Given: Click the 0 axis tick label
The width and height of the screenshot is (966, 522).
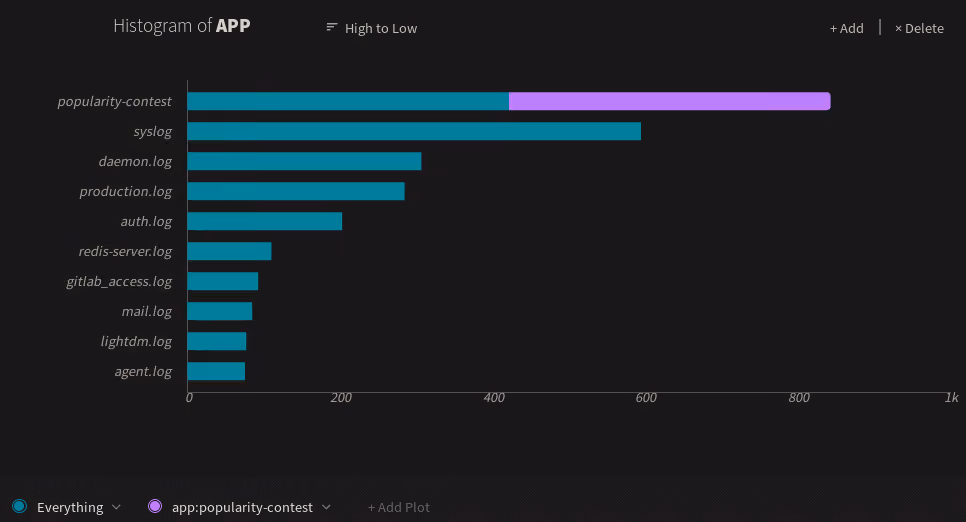Looking at the screenshot, I should 189,398.
